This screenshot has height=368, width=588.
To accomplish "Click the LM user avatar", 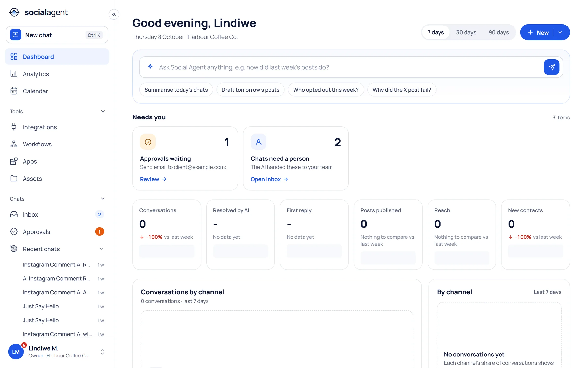I will click(x=16, y=352).
